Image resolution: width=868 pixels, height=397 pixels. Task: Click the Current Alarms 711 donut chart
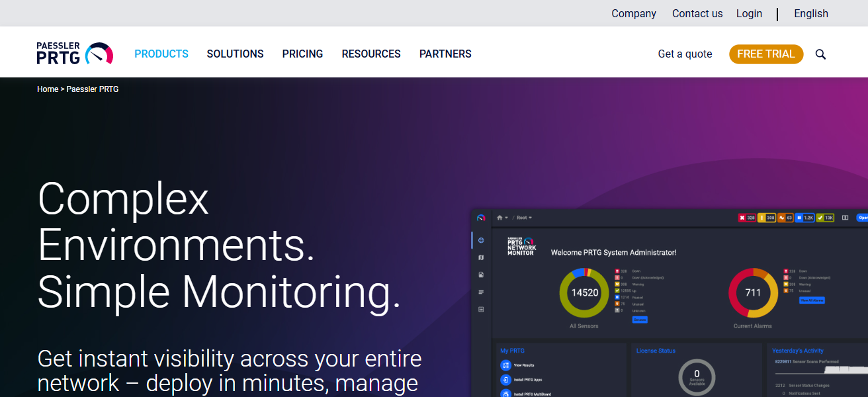[x=753, y=292]
